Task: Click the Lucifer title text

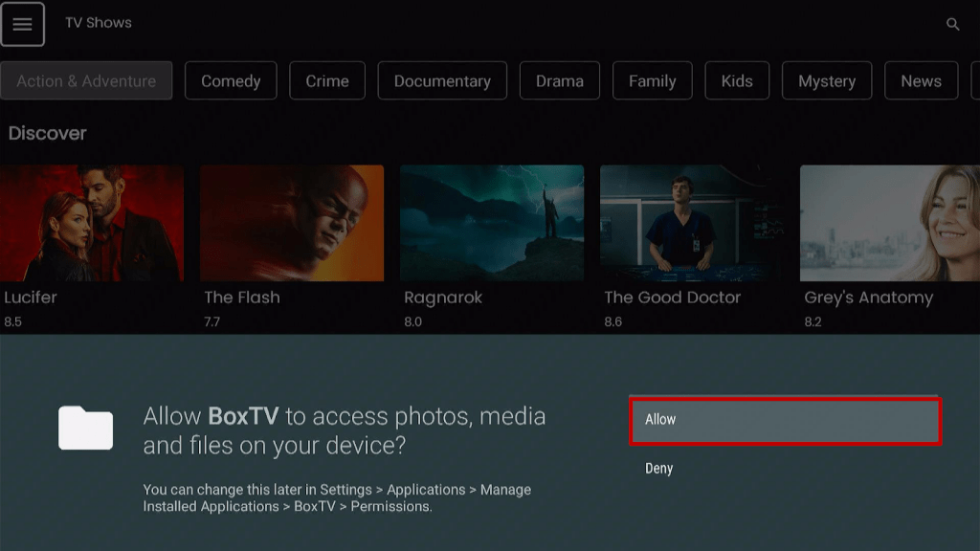Action: click(30, 298)
